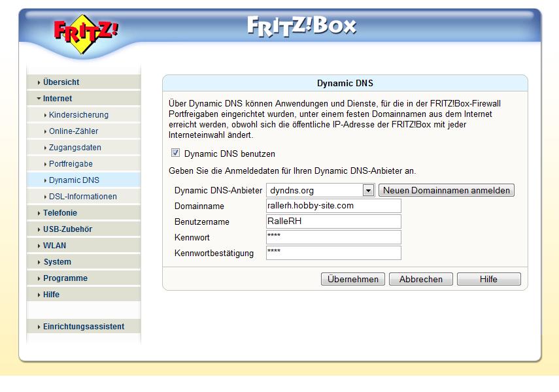Viewport: 559px width, 392px height.
Task: Focus the Kennwortbestätigung field
Action: pyautogui.click(x=333, y=253)
